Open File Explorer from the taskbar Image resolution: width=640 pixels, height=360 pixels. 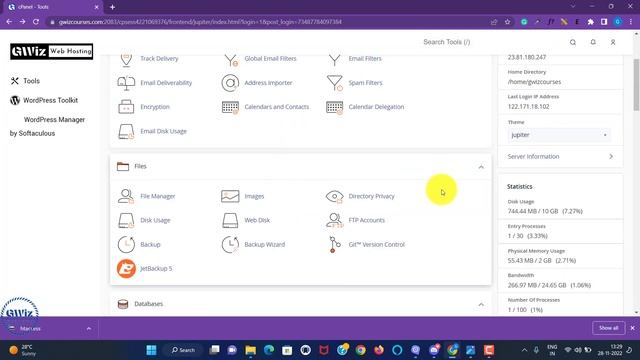pyautogui.click(x=251, y=350)
